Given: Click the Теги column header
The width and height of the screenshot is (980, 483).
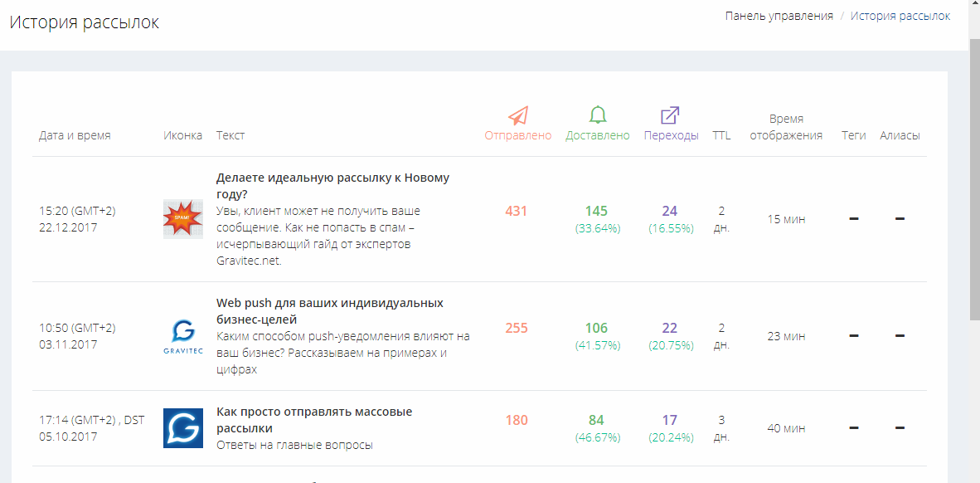Looking at the screenshot, I should (854, 136).
